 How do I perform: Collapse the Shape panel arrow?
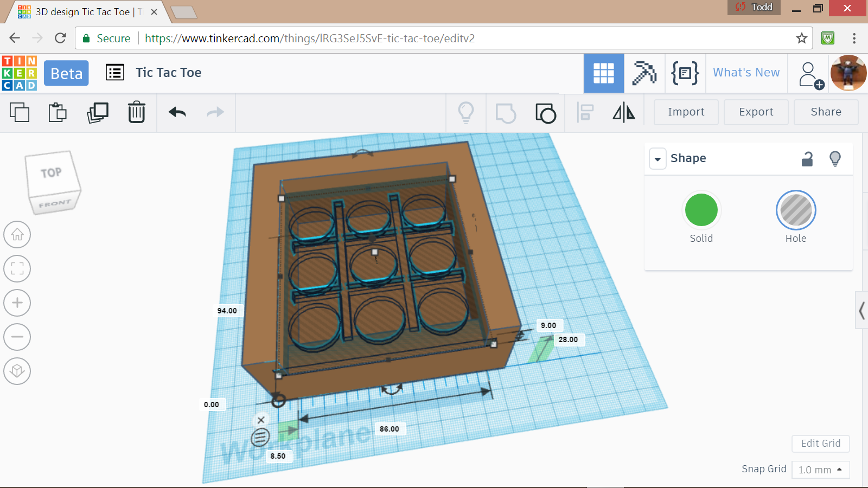(x=658, y=159)
